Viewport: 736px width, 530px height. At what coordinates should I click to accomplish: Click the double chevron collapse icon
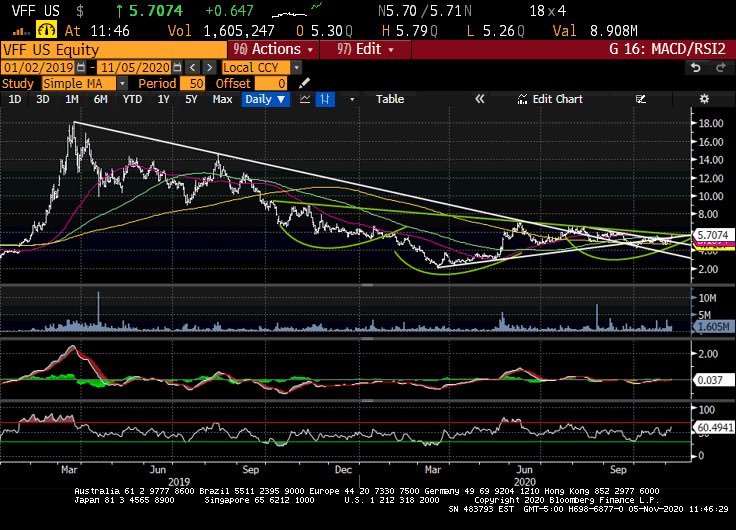479,99
